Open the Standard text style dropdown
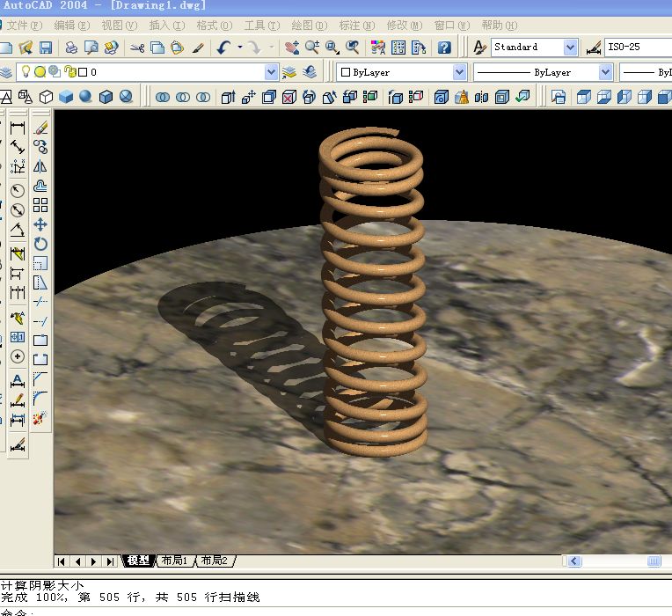 click(x=570, y=48)
